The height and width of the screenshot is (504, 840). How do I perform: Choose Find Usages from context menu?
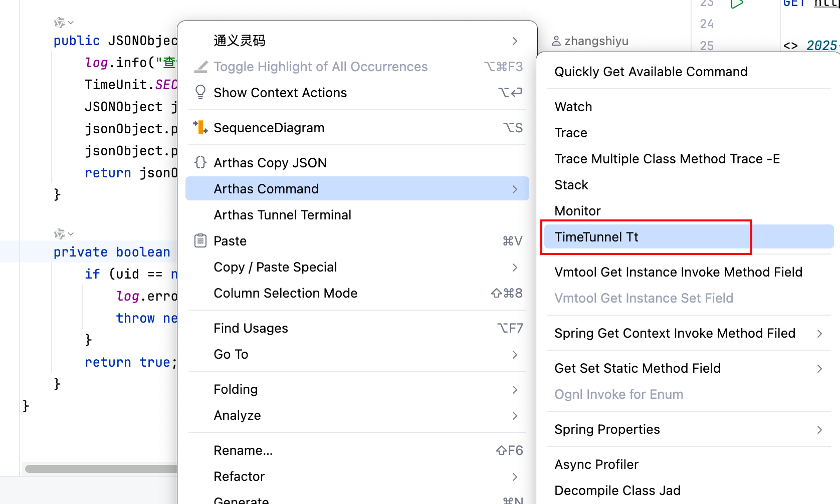(251, 328)
